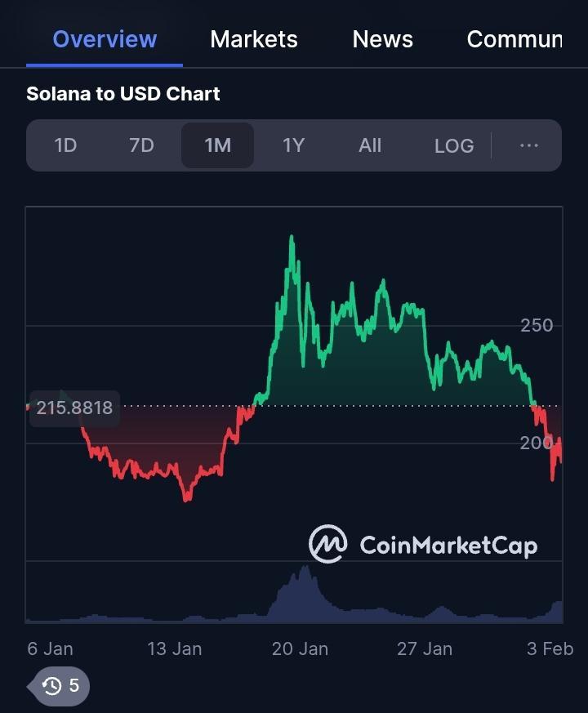Click the volume histogram peak near 20 Jan
This screenshot has height=713, width=588.
click(304, 568)
